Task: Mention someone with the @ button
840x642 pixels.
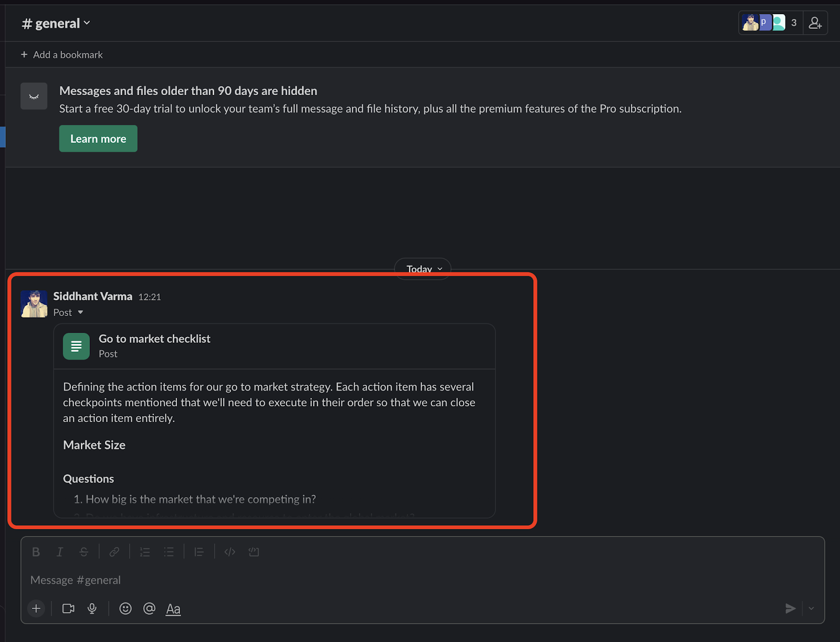Action: 149,608
